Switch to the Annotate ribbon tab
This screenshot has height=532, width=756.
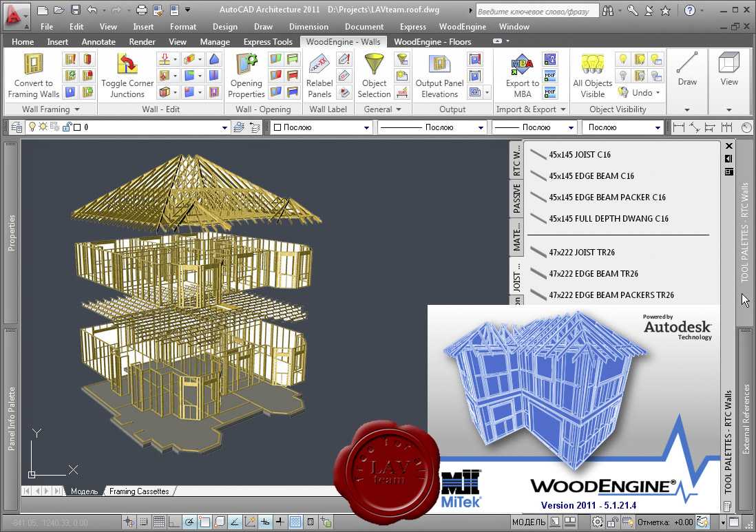(x=98, y=42)
